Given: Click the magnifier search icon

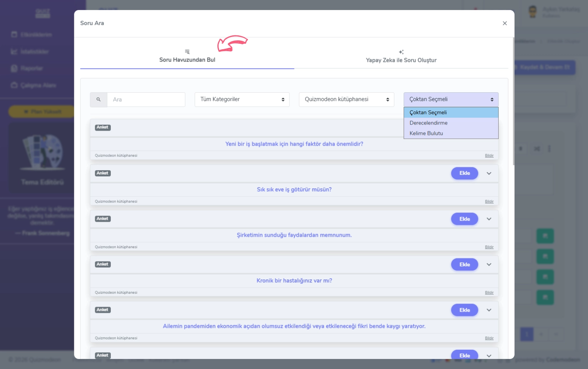Looking at the screenshot, I should click(99, 100).
